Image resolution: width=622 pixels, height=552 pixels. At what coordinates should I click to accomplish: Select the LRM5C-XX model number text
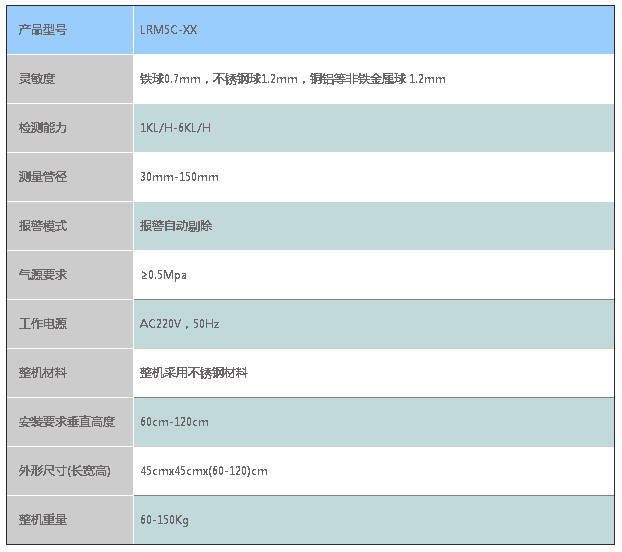click(169, 30)
